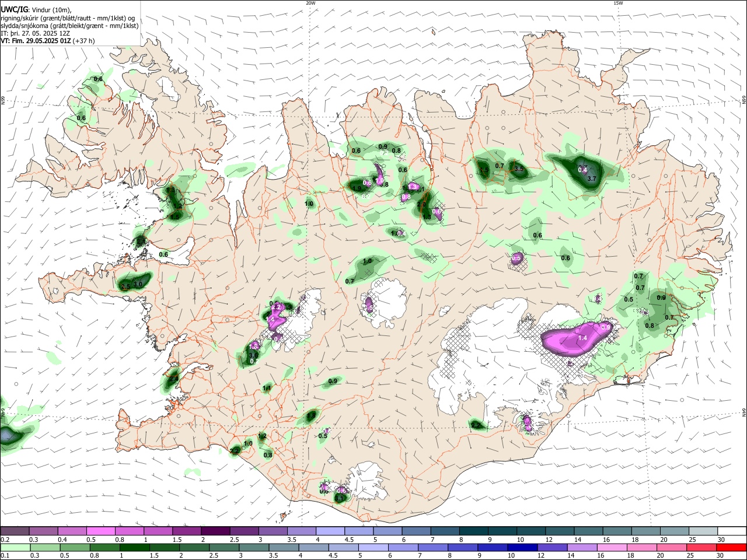Click the "3.0" precipitation value on the map
The image size is (747, 560).
pos(138,284)
